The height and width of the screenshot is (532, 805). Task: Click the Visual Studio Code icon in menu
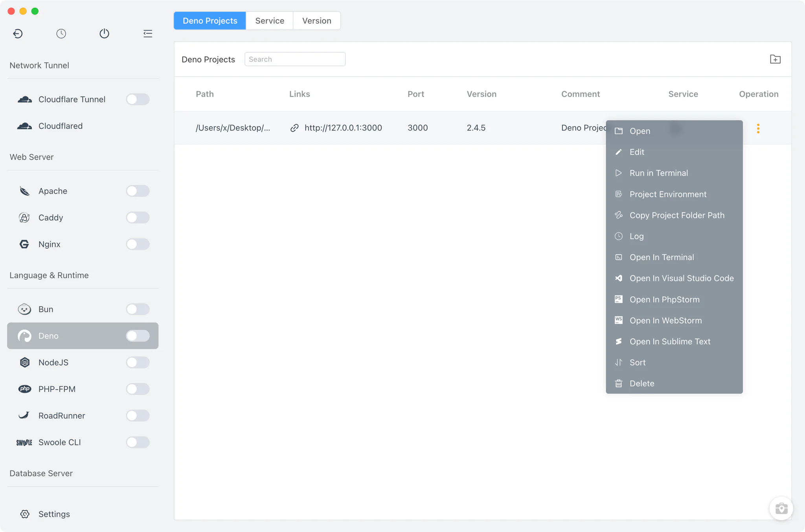click(x=619, y=278)
